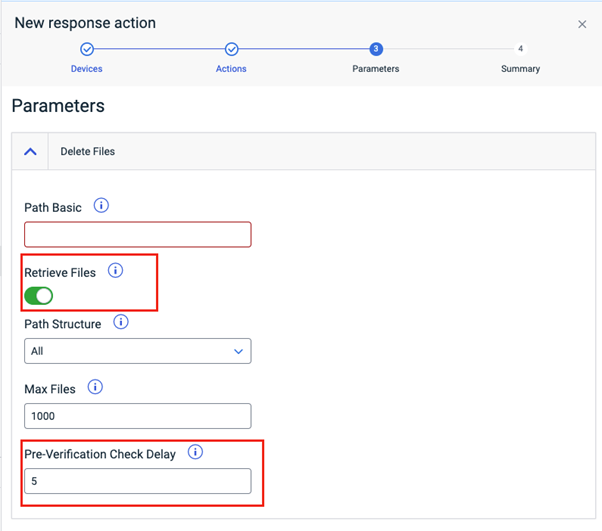The image size is (602, 531).
Task: Toggle the Retrieve Files switch
Action: coord(38,296)
